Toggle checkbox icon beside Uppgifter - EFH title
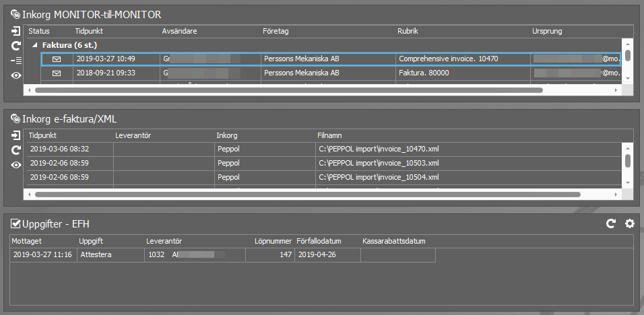644x315 pixels. [15, 223]
